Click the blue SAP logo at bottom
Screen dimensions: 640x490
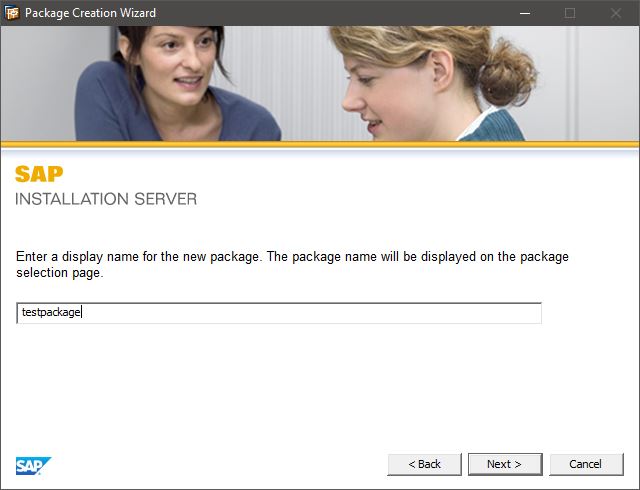pos(33,466)
